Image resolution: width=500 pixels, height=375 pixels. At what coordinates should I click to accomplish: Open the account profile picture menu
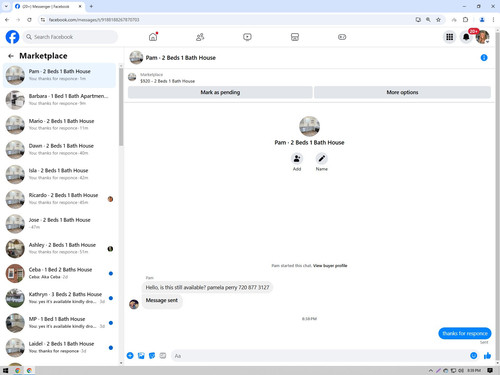click(x=482, y=37)
